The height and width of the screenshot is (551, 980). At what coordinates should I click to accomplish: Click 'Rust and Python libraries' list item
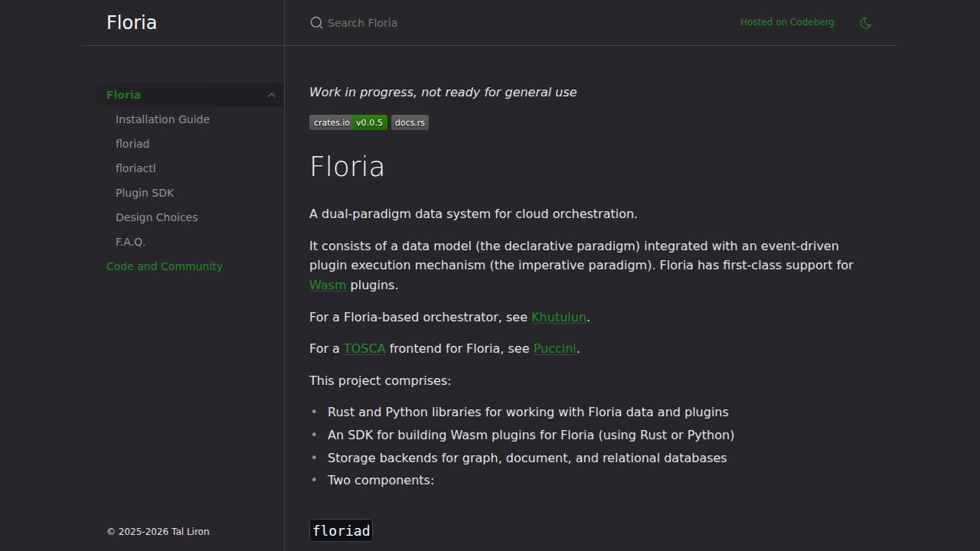[528, 412]
